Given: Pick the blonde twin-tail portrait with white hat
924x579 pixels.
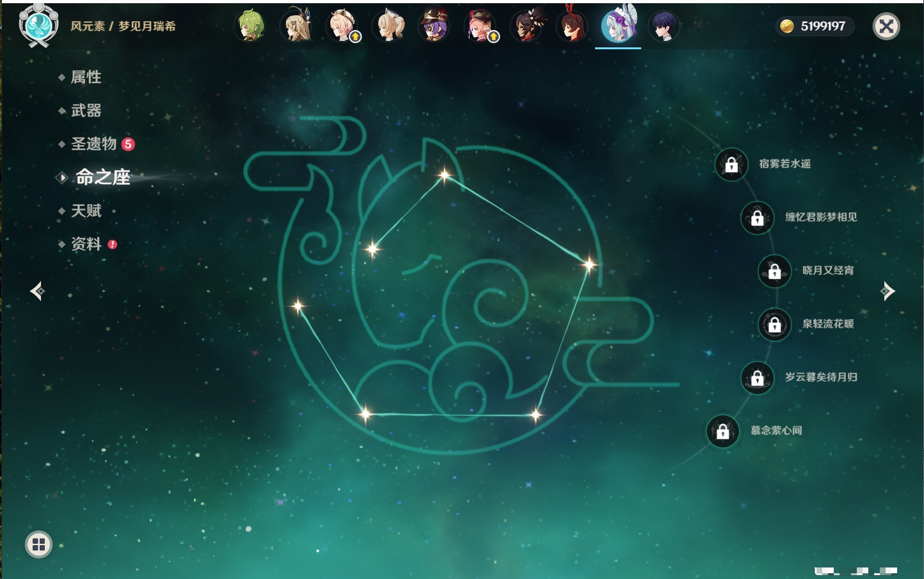Looking at the screenshot, I should [389, 26].
